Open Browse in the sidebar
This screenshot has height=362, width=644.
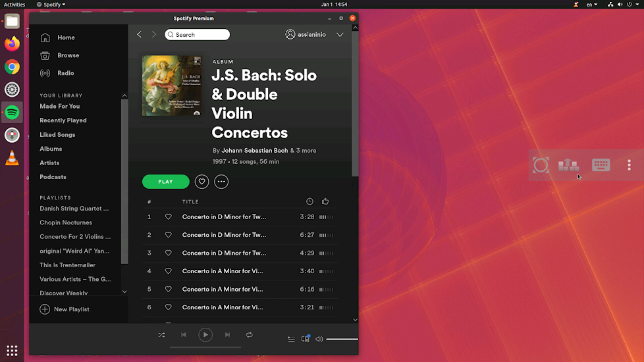click(59, 55)
